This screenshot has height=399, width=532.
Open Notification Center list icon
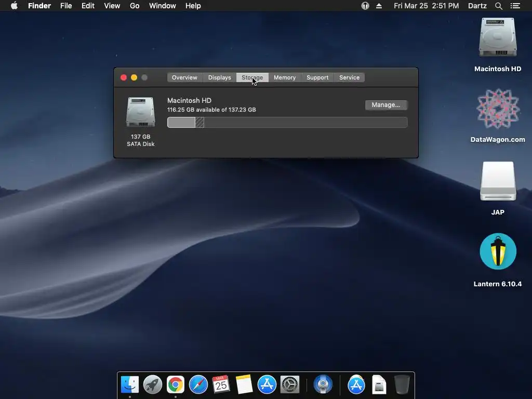coord(515,6)
